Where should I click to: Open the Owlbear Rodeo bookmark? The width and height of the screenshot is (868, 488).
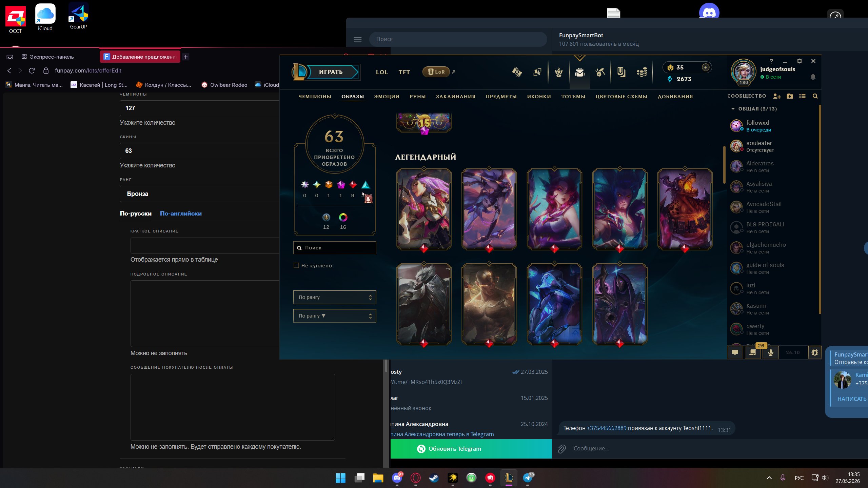click(224, 85)
